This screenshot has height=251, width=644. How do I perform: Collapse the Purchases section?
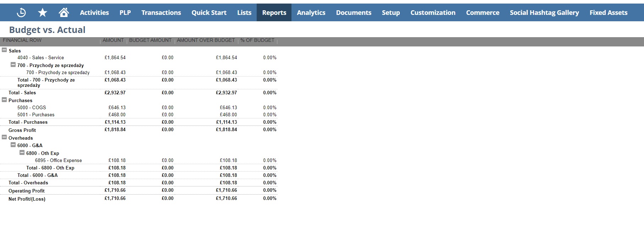click(4, 100)
